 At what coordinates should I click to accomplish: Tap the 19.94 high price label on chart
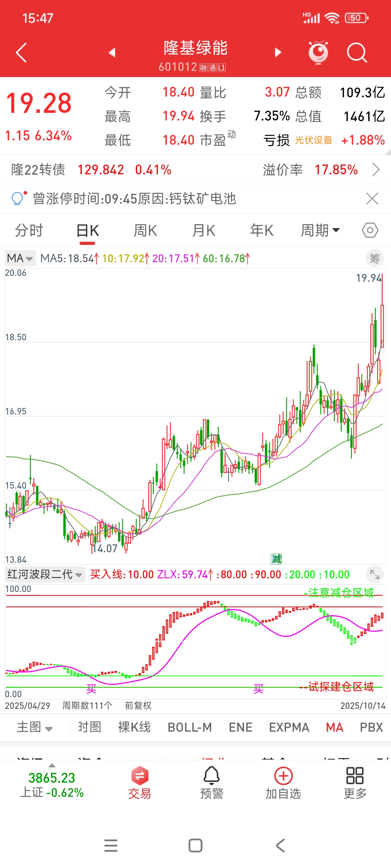tap(369, 278)
